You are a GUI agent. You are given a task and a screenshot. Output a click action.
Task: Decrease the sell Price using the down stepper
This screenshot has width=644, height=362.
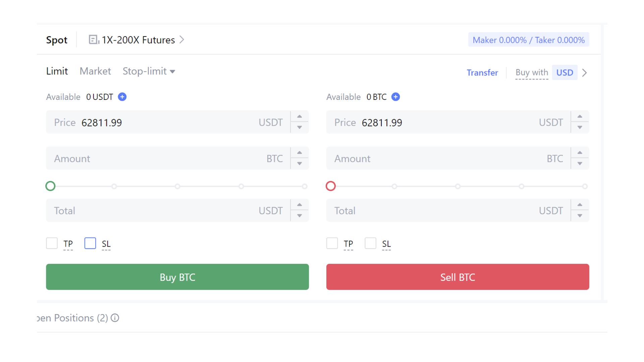579,128
